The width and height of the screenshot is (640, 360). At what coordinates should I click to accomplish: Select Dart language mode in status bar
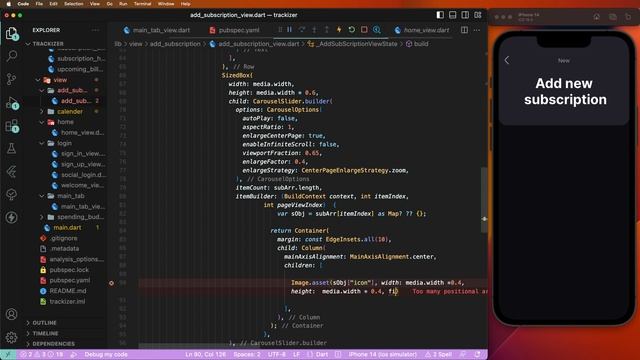point(322,354)
